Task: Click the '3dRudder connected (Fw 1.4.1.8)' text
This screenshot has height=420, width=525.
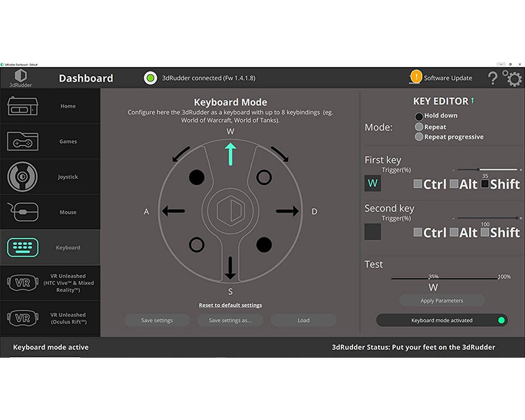Action: click(209, 78)
